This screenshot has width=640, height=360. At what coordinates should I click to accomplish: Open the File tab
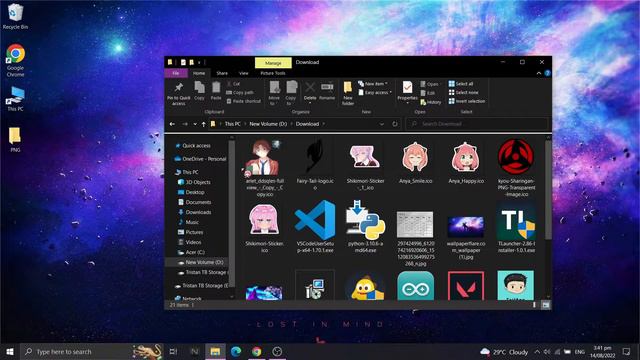click(176, 73)
